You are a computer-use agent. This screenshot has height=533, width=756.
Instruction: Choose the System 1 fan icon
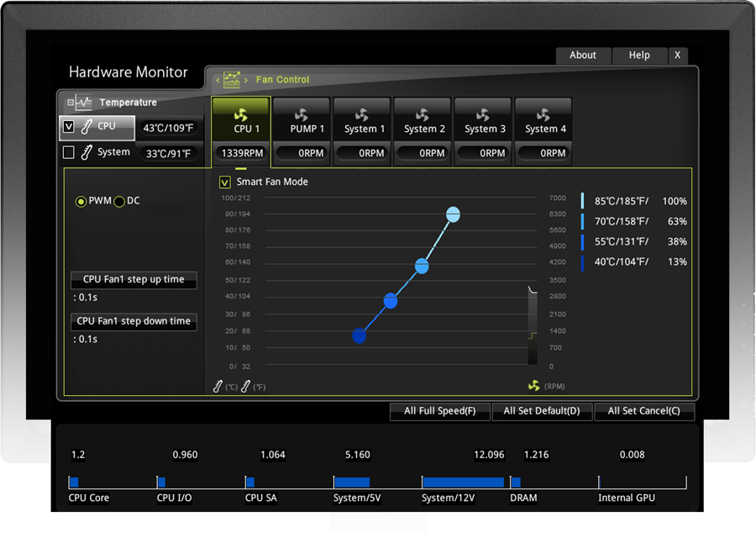pyautogui.click(x=362, y=113)
